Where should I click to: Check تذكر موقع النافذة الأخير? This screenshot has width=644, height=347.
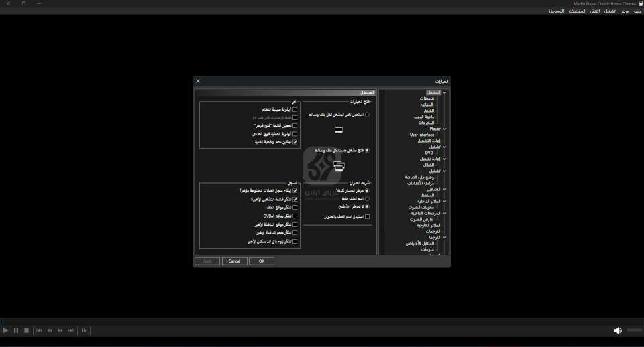click(295, 225)
